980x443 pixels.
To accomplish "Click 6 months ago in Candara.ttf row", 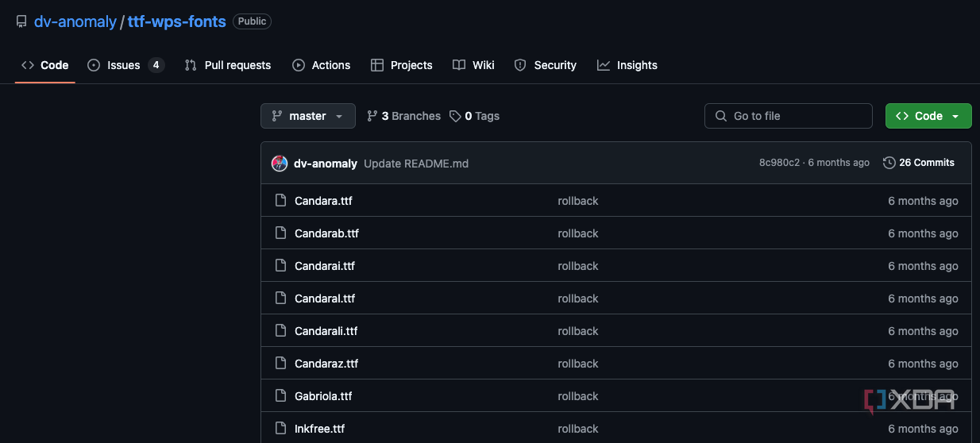I will click(x=923, y=201).
